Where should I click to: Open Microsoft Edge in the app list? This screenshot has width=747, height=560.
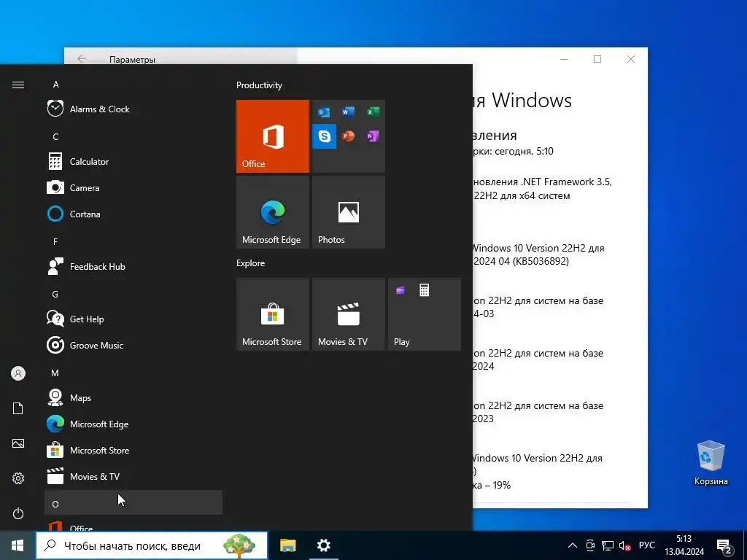[133, 424]
